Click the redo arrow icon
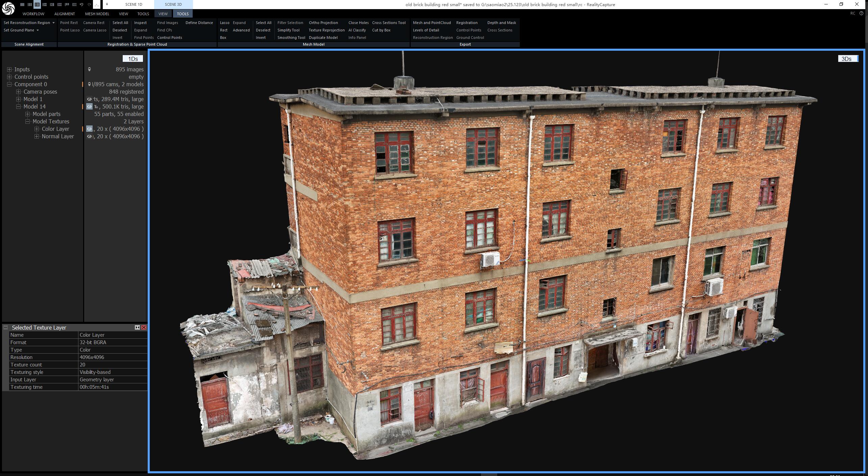The width and height of the screenshot is (868, 476). [x=89, y=5]
